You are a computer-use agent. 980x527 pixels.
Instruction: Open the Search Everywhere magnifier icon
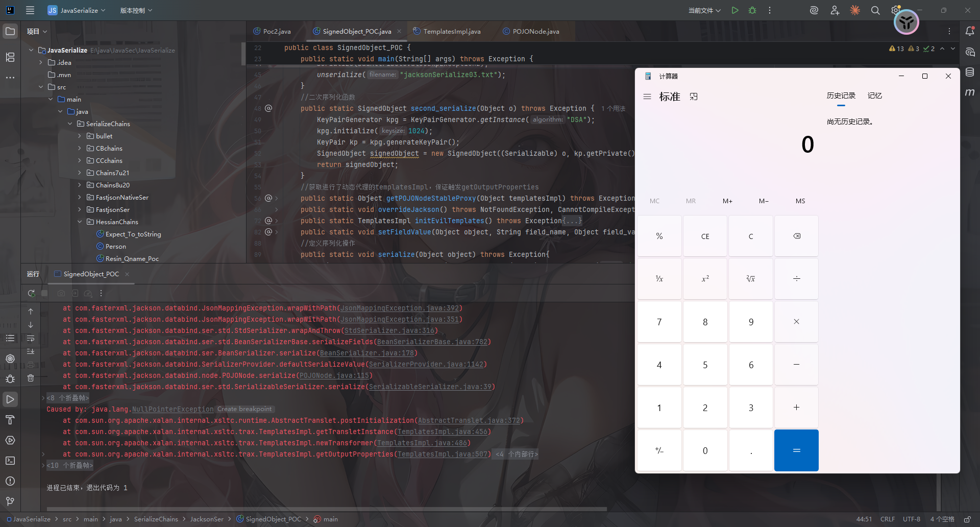(875, 10)
